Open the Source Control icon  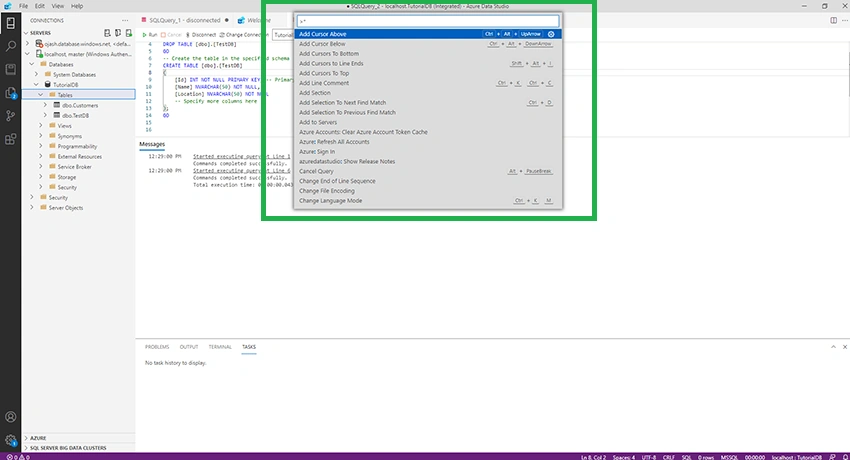(10, 116)
